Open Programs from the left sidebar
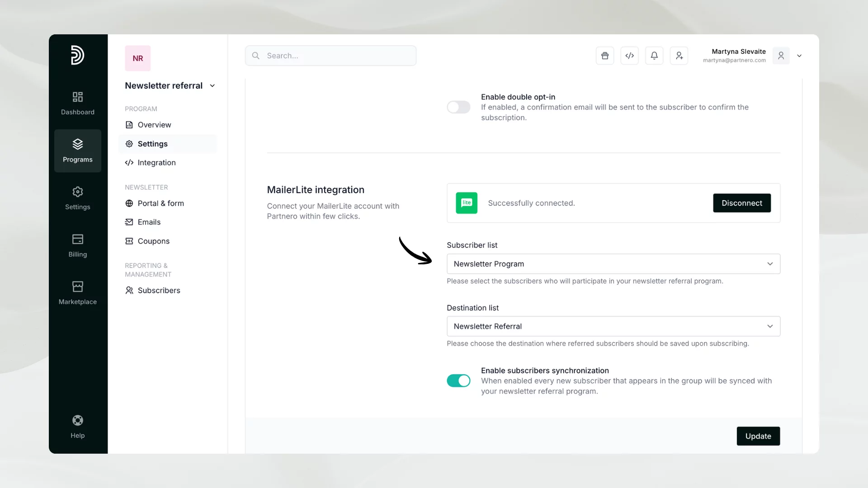868x488 pixels. pyautogui.click(x=77, y=150)
